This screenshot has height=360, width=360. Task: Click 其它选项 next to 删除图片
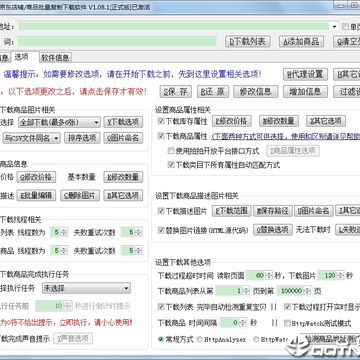(123, 195)
